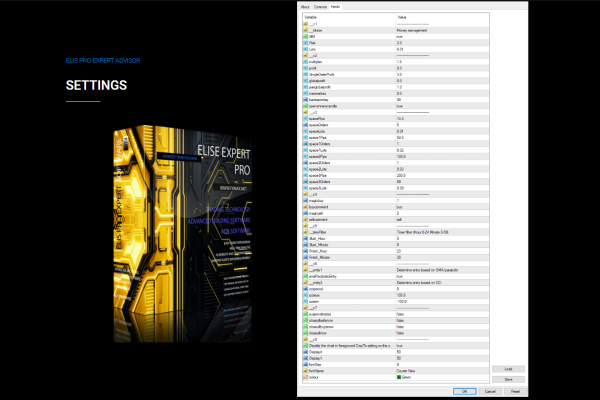Screen dimensions: 600x400
Task: Click the Cancel button
Action: [x=490, y=392]
